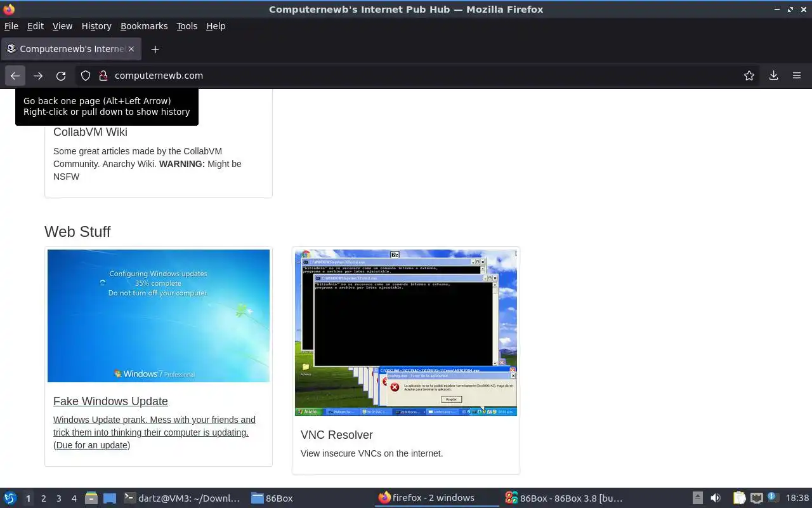This screenshot has height=508, width=812.
Task: Click the Web Stuff section heading
Action: (77, 232)
